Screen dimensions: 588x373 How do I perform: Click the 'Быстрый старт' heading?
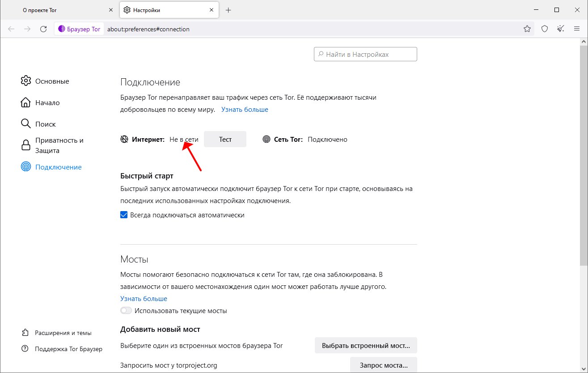[x=147, y=176]
